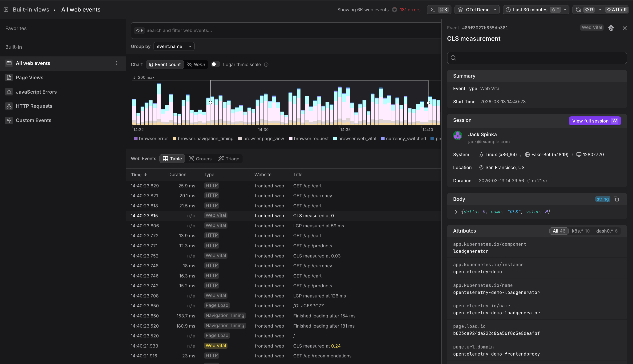This screenshot has height=364, width=633.
Task: Open the OTel Demo dataset selector
Action: (477, 9)
